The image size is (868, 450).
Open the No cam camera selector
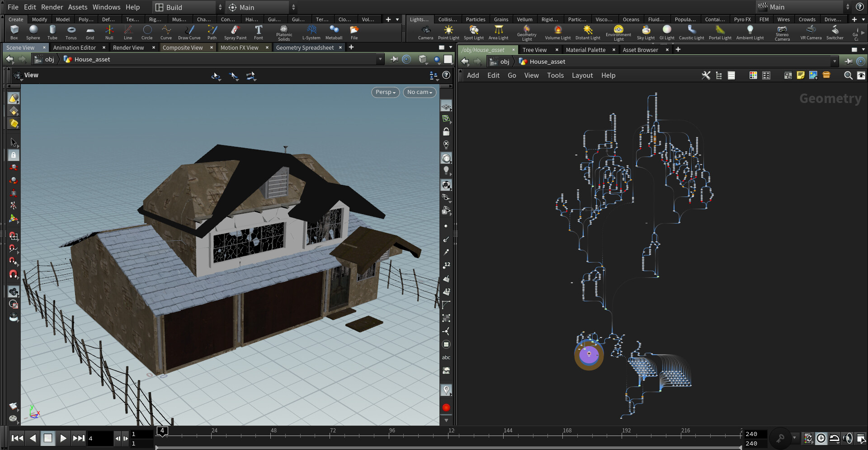click(x=419, y=92)
